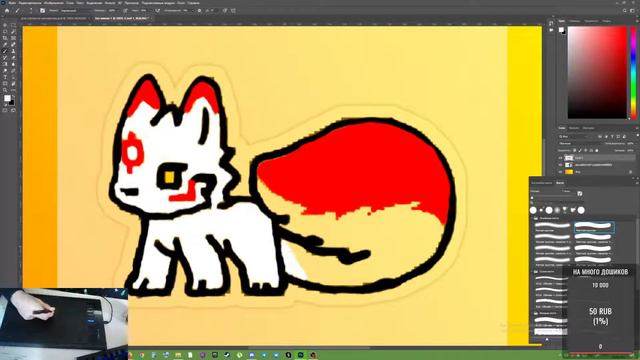The height and width of the screenshot is (360, 640).
Task: Select the Rectangular Marquee tool
Action: 13,25
